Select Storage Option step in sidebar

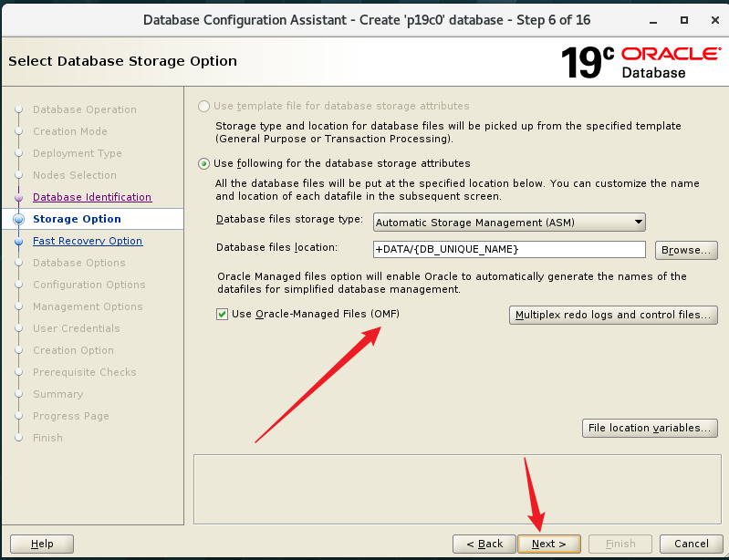tap(77, 219)
